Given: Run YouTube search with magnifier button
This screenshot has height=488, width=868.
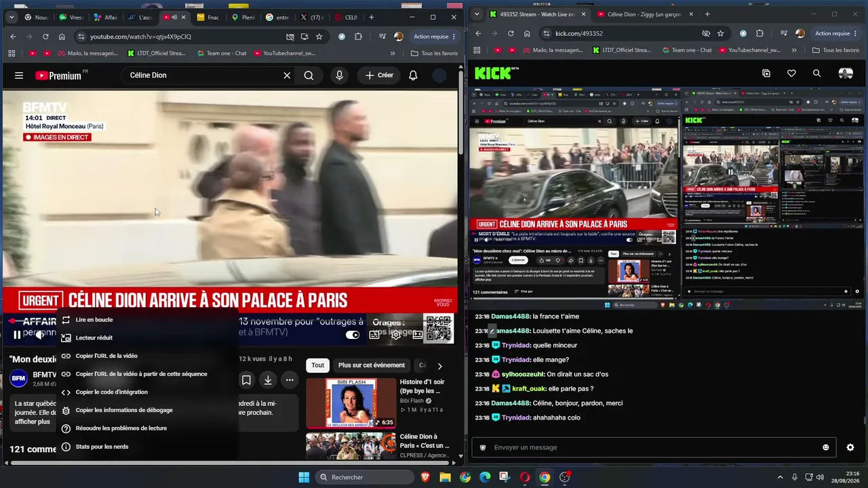Looking at the screenshot, I should (309, 75).
